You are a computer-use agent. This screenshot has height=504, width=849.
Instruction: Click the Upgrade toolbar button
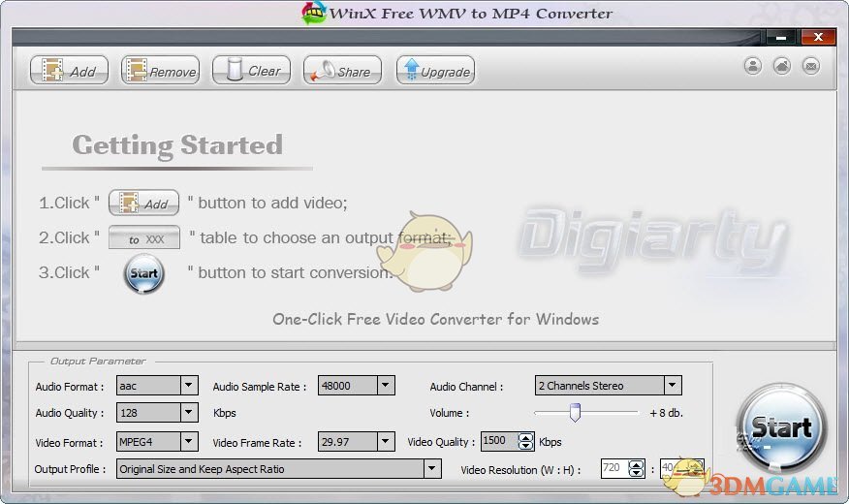(435, 71)
